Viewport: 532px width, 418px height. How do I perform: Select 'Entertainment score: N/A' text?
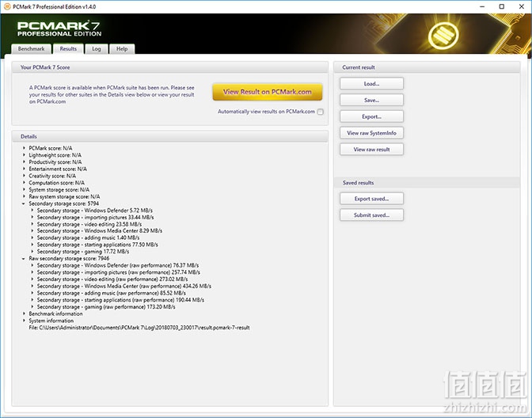58,169
